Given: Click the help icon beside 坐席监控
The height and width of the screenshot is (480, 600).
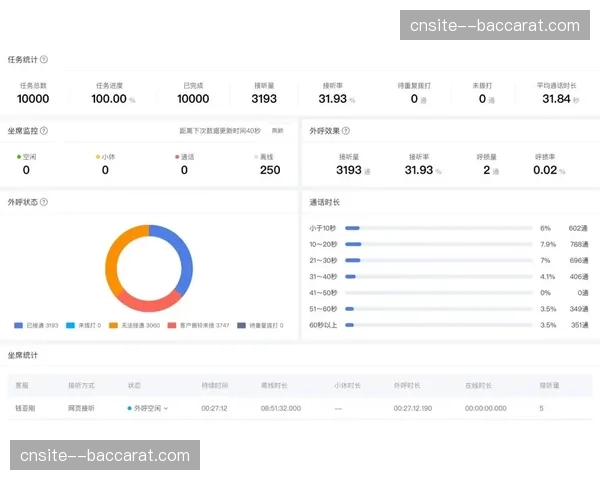Looking at the screenshot, I should 44,130.
